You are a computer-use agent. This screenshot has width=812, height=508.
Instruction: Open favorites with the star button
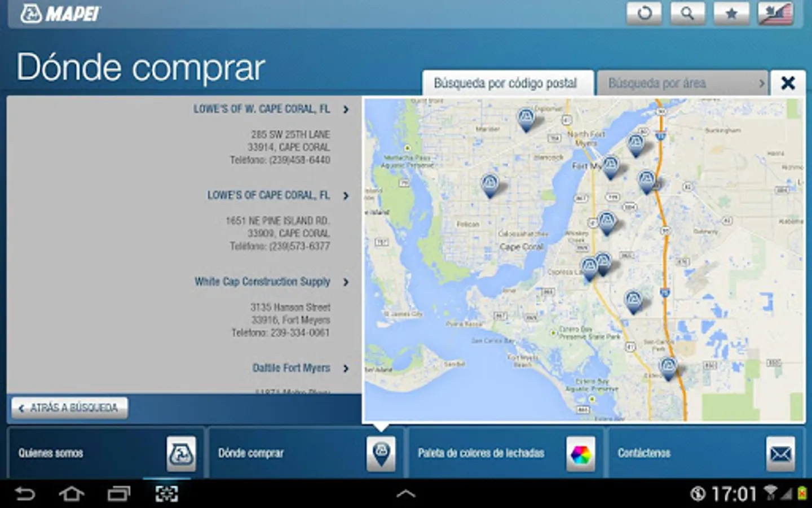(x=731, y=13)
